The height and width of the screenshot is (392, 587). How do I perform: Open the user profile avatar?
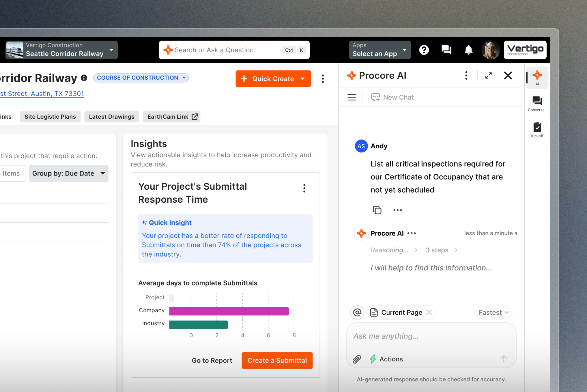(490, 50)
